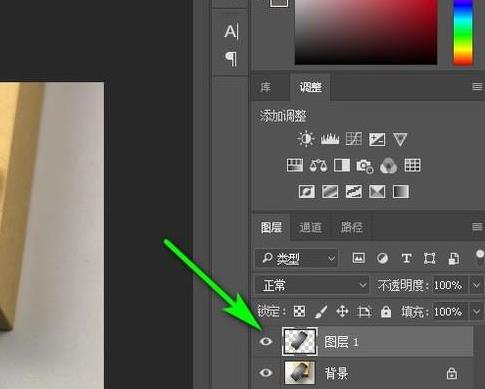Image resolution: width=485 pixels, height=389 pixels.
Task: Open the Paragraph panel icon
Action: [231, 59]
